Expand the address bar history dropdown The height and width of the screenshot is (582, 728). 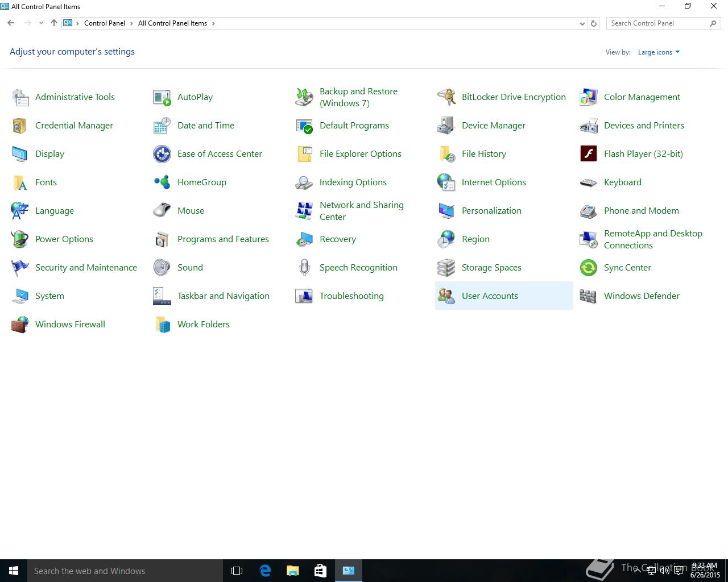point(582,23)
